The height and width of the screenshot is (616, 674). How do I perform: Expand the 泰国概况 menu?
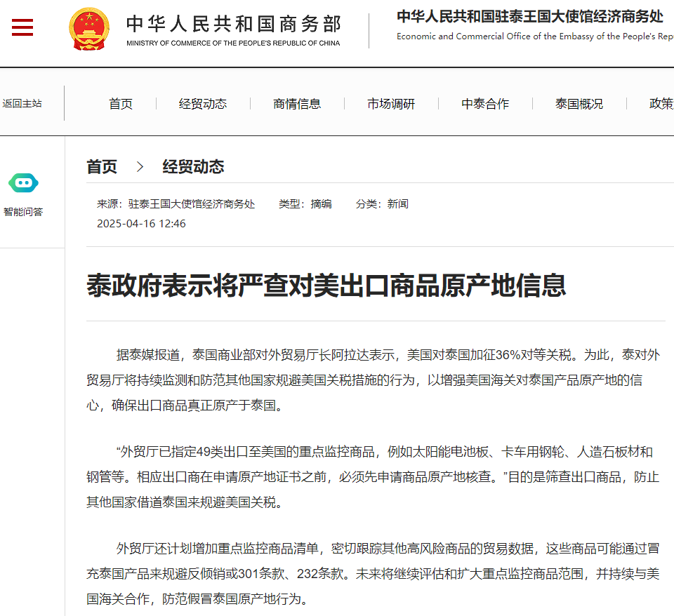tap(579, 103)
